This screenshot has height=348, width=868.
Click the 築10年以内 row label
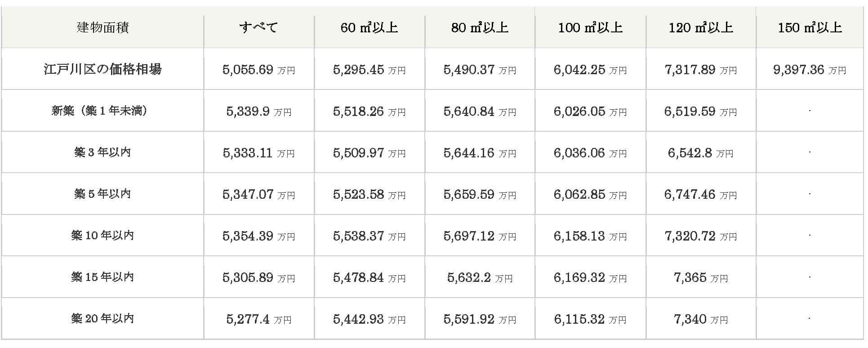pyautogui.click(x=102, y=236)
